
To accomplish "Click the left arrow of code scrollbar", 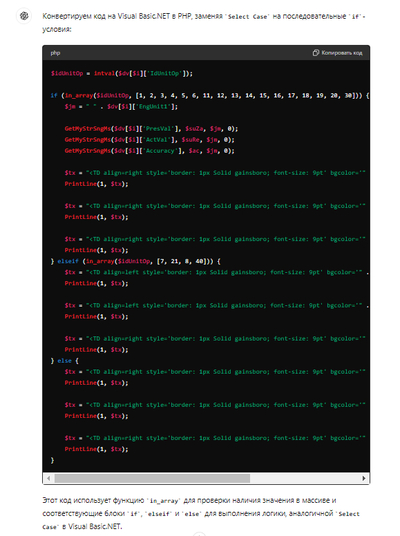I will click(49, 478).
